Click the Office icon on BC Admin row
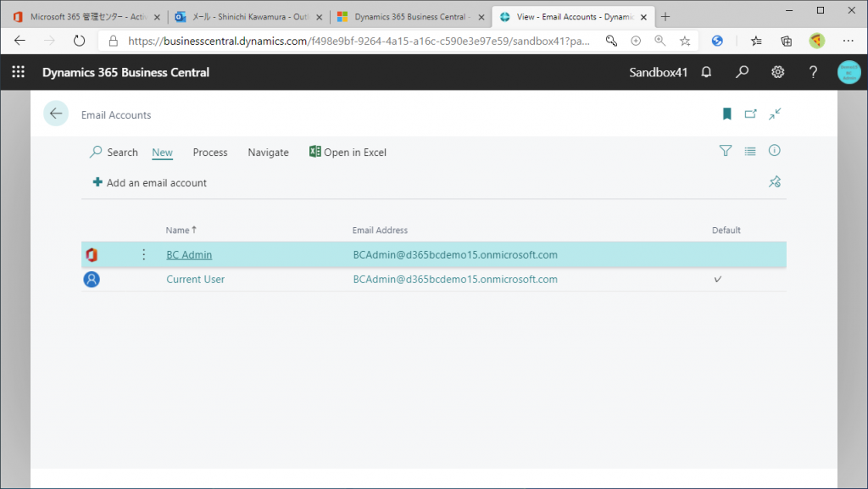This screenshot has width=868, height=489. 92,254
